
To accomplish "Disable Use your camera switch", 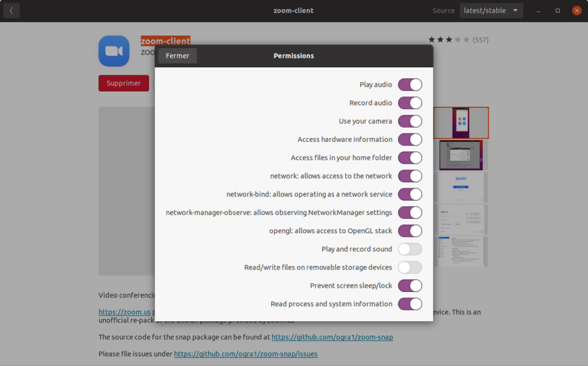I will (410, 121).
